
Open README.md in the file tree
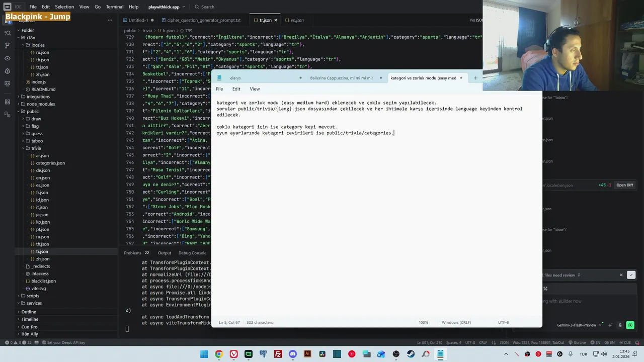43,89
